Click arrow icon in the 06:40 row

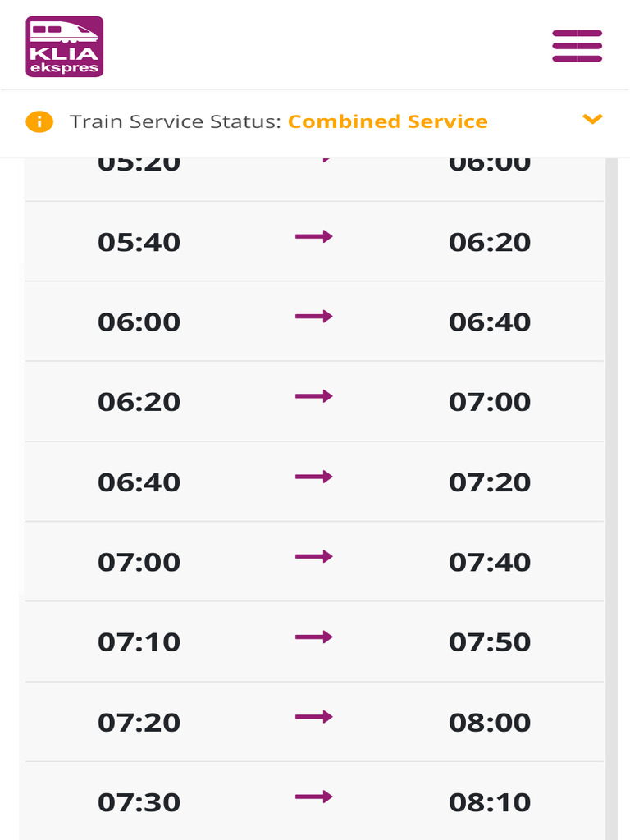314,477
